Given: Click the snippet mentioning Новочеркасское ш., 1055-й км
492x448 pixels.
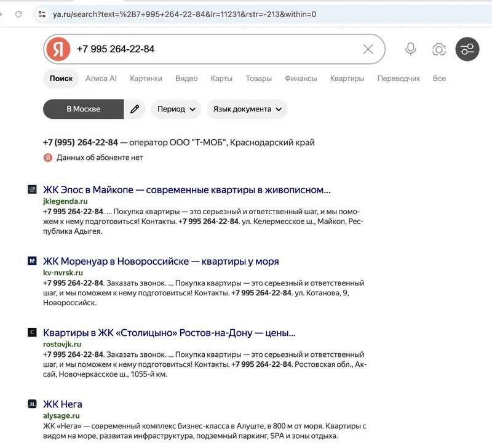Looking at the screenshot, I should [x=205, y=364].
